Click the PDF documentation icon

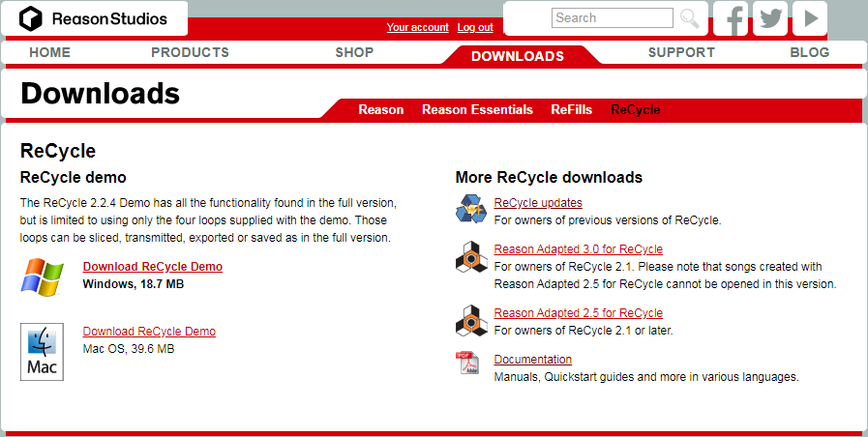point(468,363)
